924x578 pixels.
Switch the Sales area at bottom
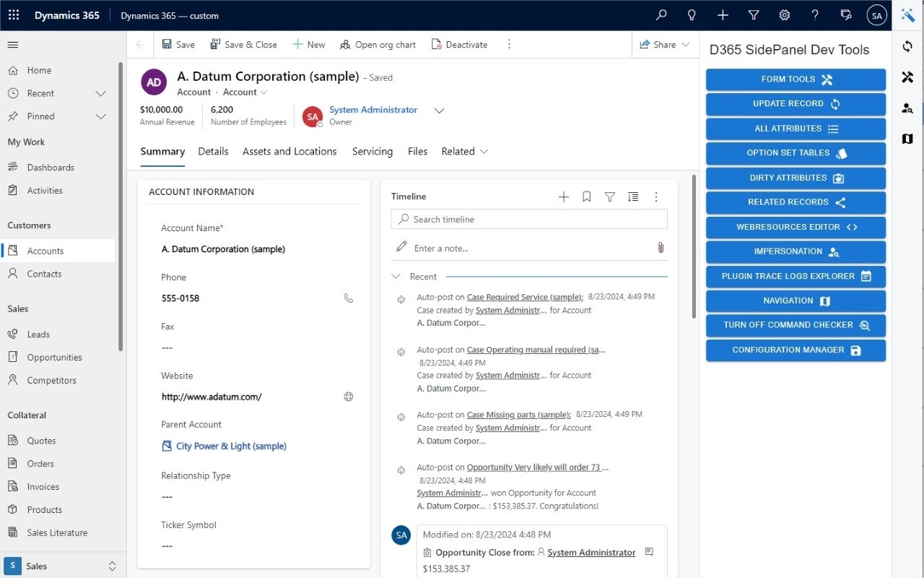pos(62,566)
